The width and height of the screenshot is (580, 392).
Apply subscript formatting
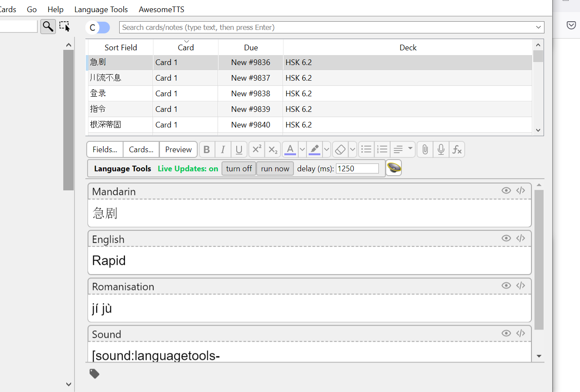click(x=273, y=149)
